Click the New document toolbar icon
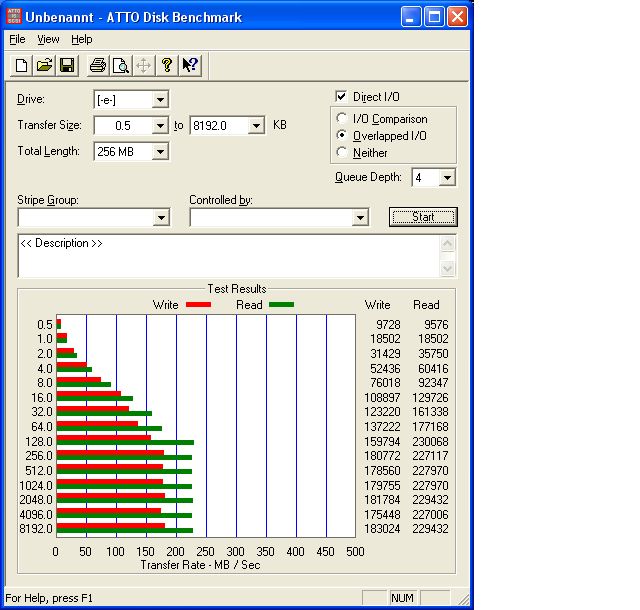This screenshot has height=610, width=640. point(21,65)
